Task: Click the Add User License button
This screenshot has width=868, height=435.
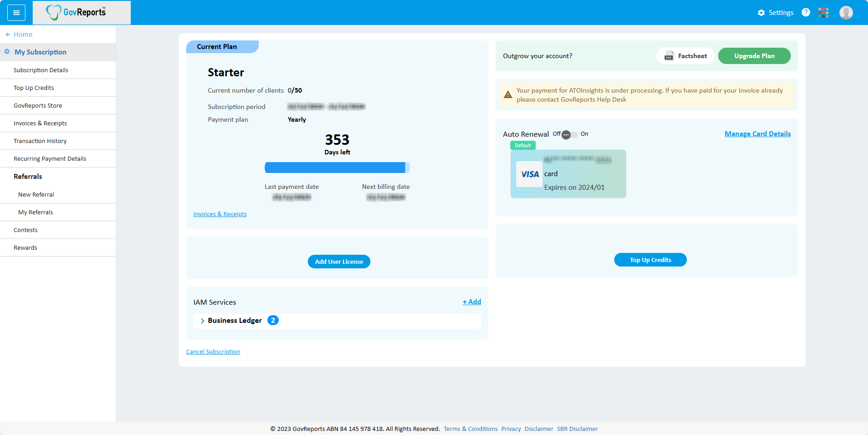Action: [339, 262]
